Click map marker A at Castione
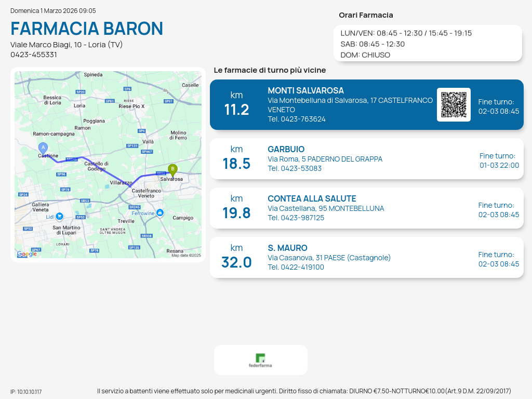Viewport: 532px width, 399px height. click(x=43, y=148)
